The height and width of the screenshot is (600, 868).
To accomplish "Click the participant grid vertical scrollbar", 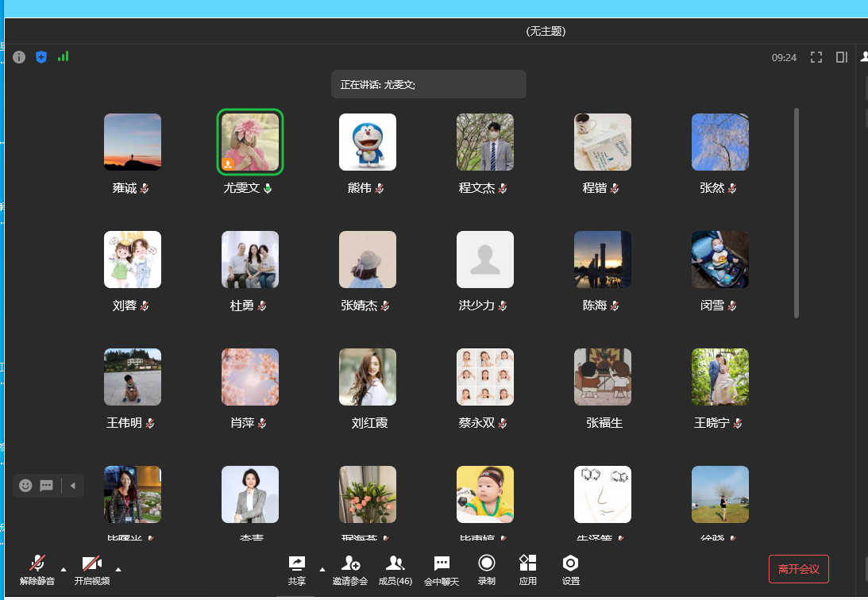I will pyautogui.click(x=797, y=213).
